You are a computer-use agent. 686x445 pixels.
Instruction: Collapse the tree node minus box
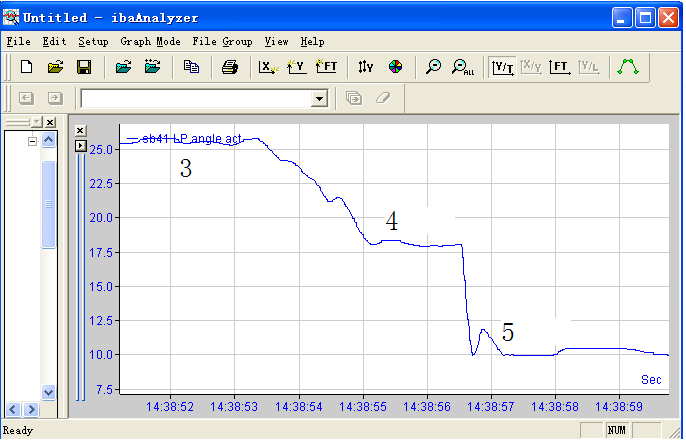32,141
